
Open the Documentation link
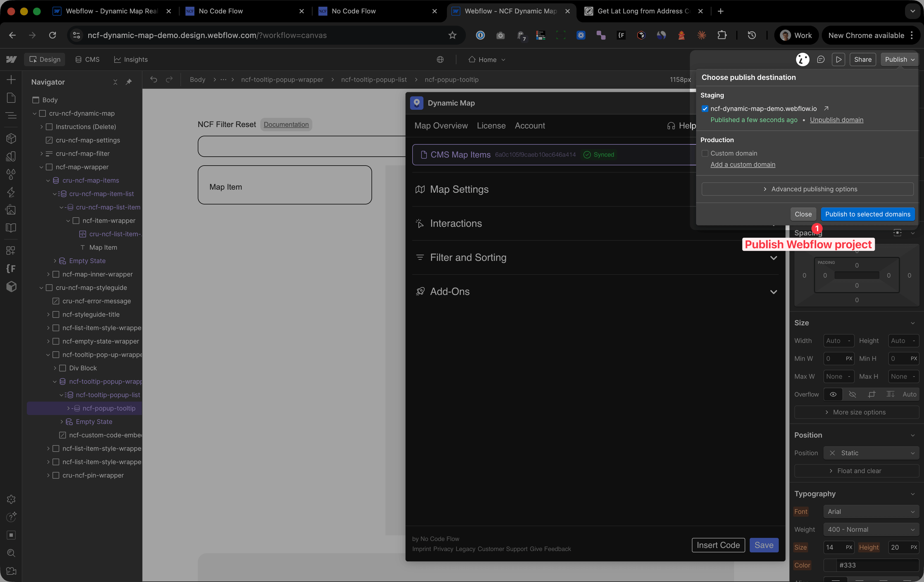(x=286, y=124)
